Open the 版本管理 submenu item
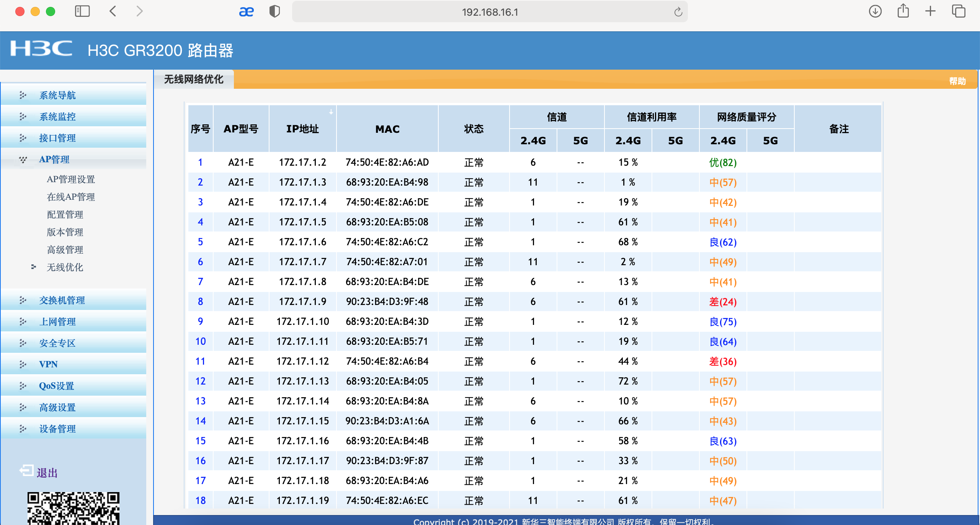Screen dimensions: 980x525 click(x=65, y=232)
